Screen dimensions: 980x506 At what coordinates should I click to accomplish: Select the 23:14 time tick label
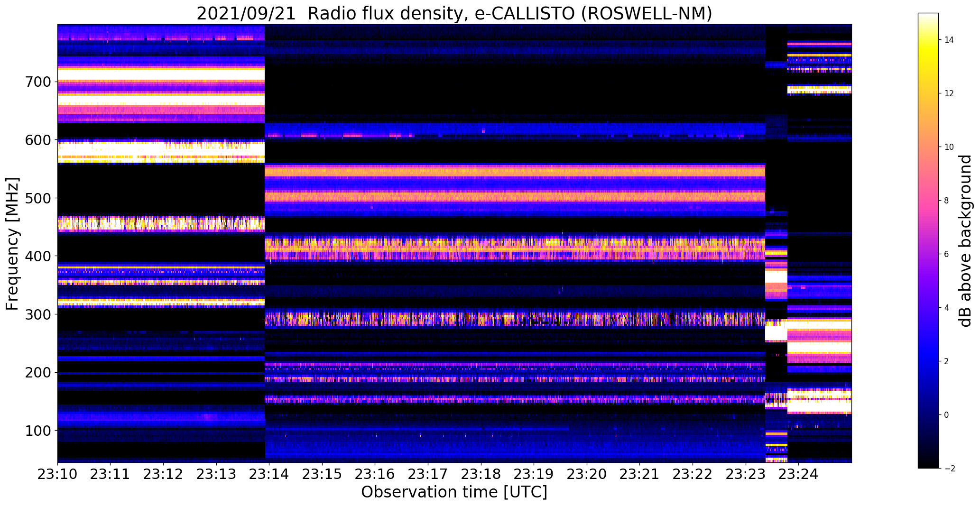point(269,475)
